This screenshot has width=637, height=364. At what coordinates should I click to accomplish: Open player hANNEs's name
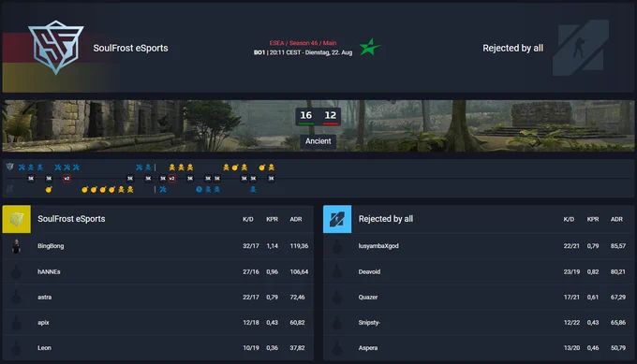[x=49, y=272]
